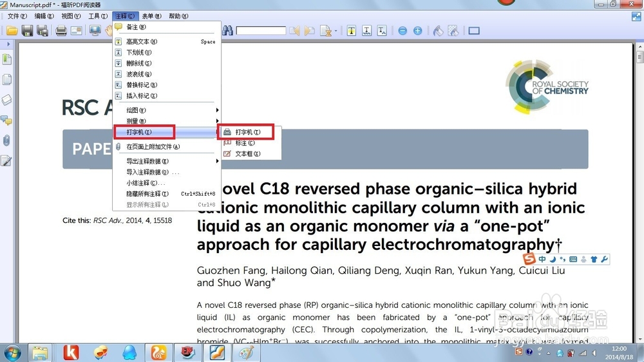
Task: Click the Save As double-disk icon
Action: (43, 31)
